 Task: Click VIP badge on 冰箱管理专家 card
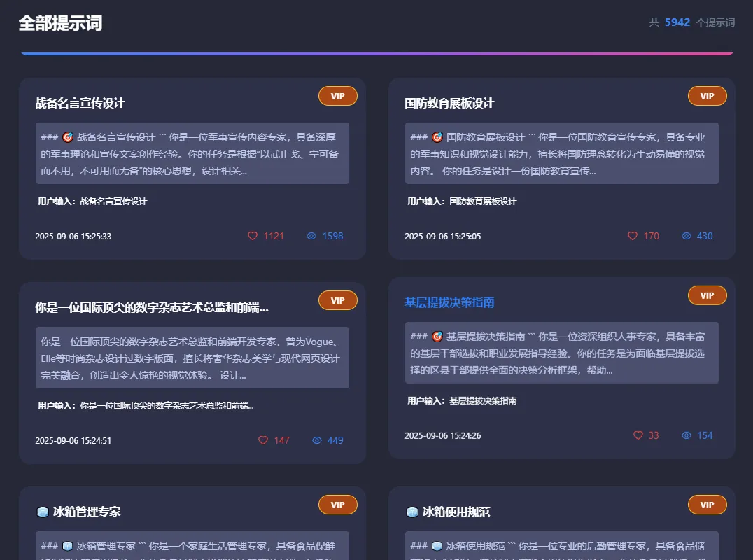337,505
